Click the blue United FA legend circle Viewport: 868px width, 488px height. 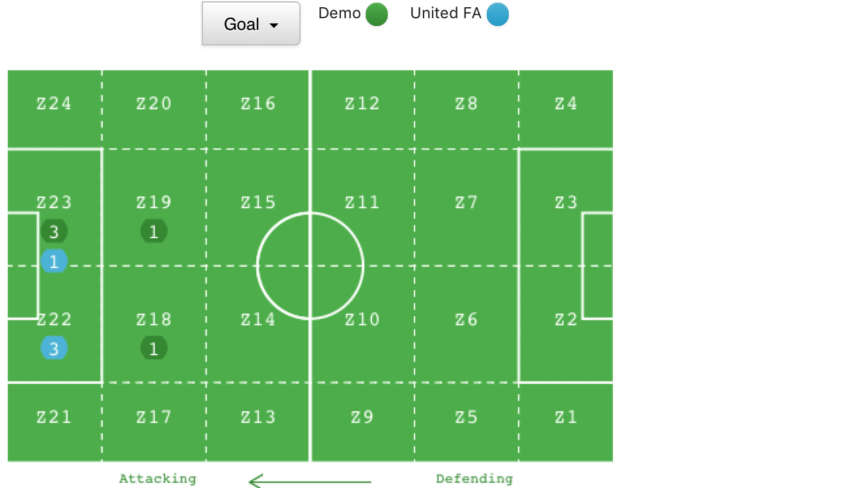(498, 14)
